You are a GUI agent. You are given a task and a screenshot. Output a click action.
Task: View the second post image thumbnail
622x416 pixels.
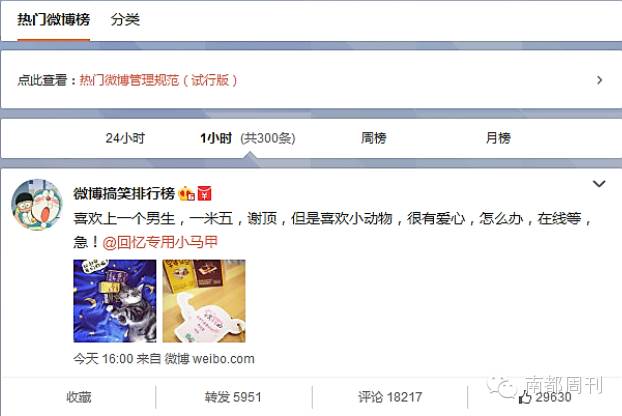pyautogui.click(x=204, y=301)
